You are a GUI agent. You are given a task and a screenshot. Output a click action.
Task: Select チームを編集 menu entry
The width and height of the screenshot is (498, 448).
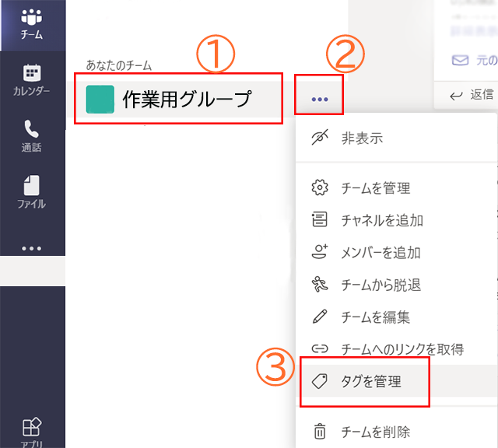pyautogui.click(x=396, y=317)
